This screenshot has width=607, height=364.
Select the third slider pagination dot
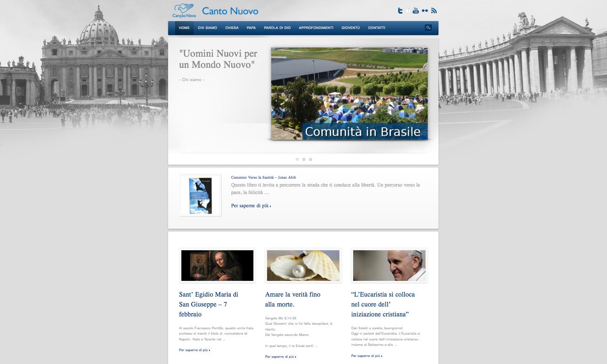pos(311,159)
